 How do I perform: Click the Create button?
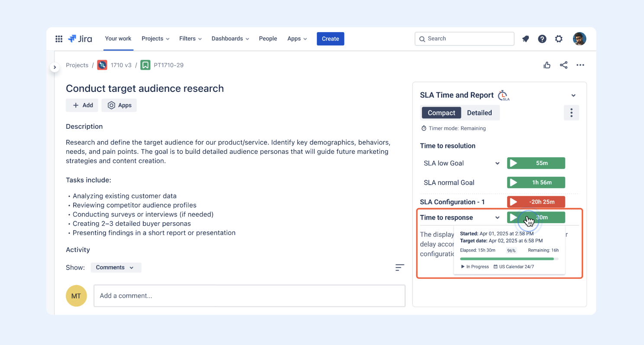click(x=331, y=39)
